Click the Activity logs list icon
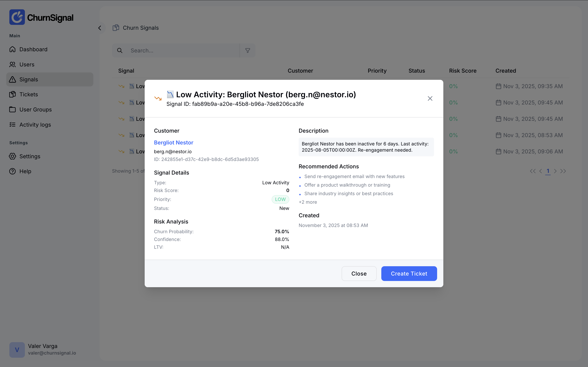The height and width of the screenshot is (367, 588). 12,124
